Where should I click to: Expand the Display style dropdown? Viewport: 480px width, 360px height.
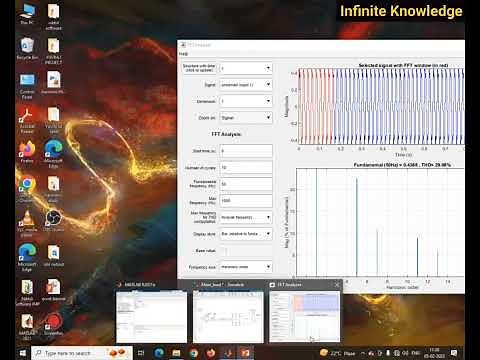tap(246, 234)
